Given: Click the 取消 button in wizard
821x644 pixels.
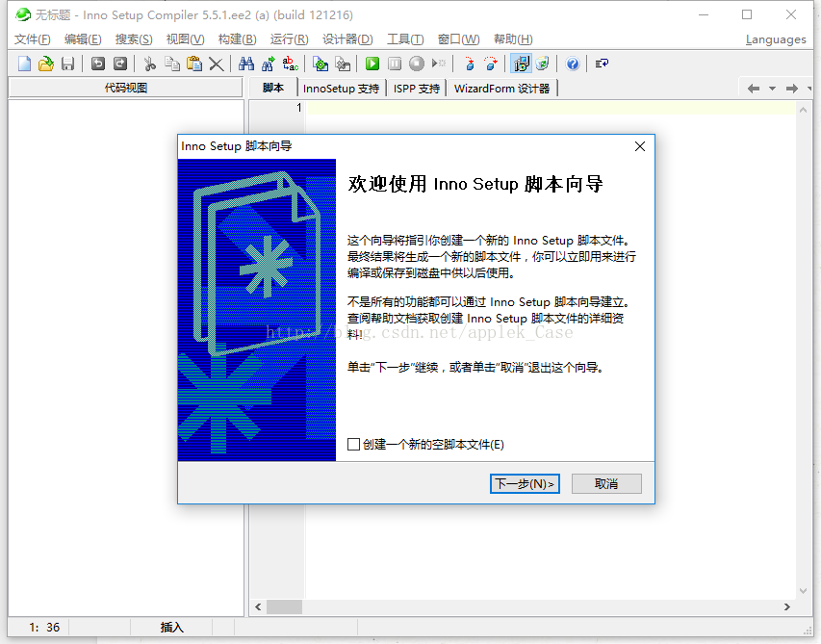Looking at the screenshot, I should [606, 484].
